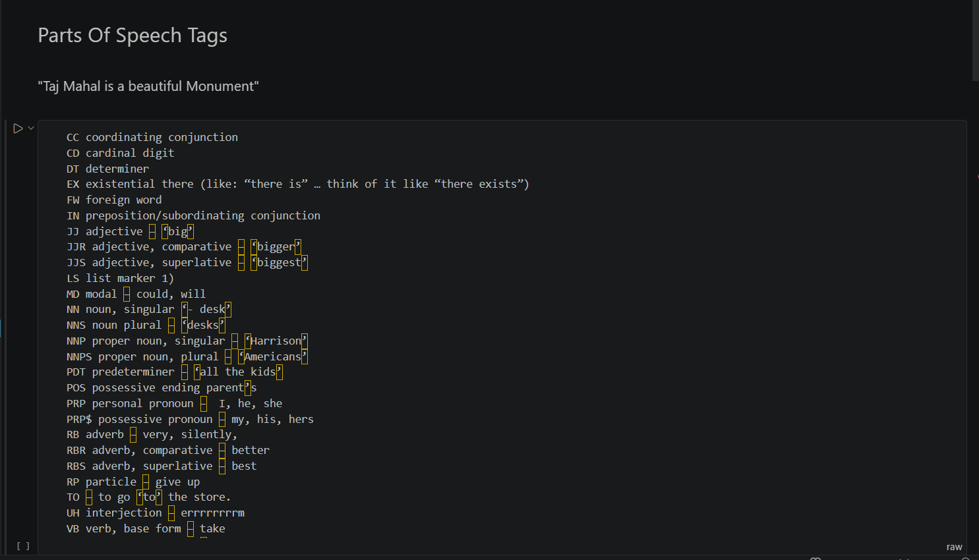Click the highlighted character before 'bigger'
979x560 pixels.
(x=254, y=247)
